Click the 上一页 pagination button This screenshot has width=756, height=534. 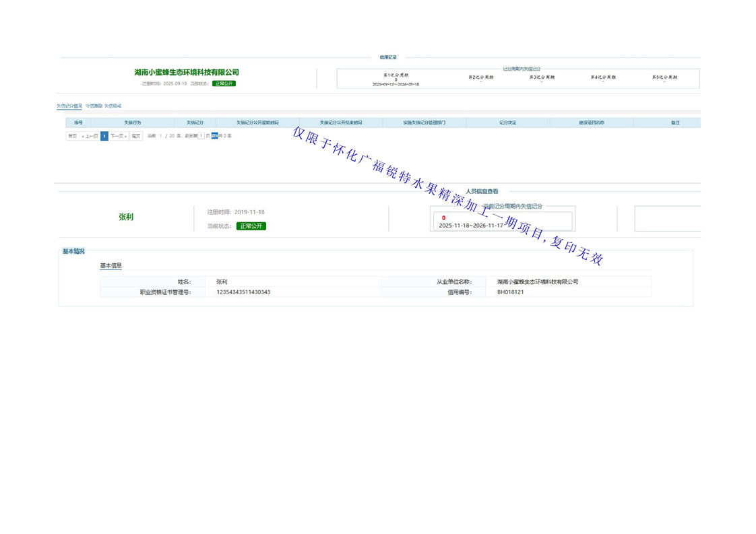pos(90,137)
